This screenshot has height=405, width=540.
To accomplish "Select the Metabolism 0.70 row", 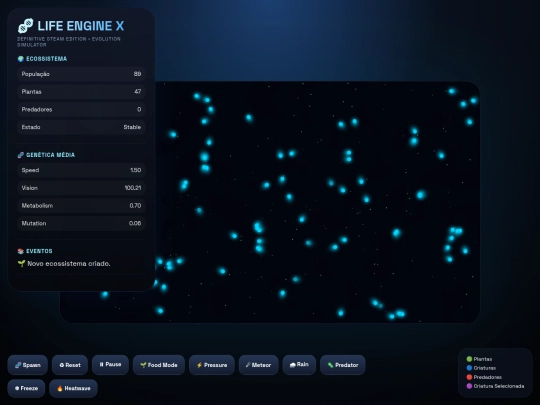I will (x=81, y=206).
